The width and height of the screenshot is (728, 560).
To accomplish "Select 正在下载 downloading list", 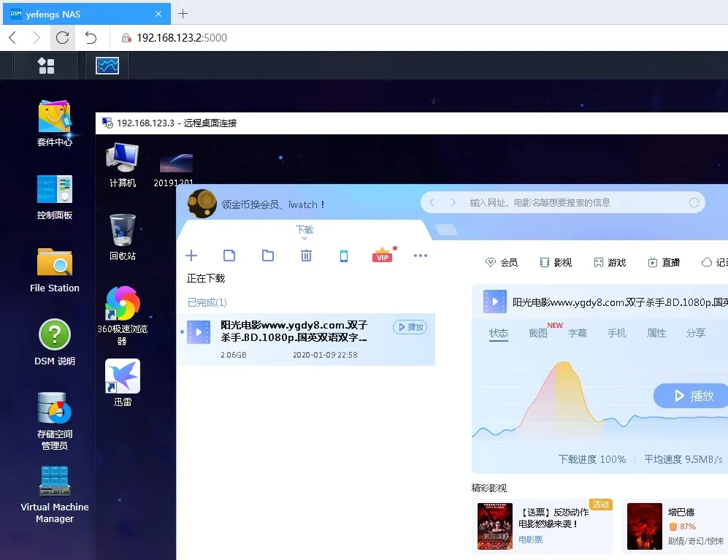I will [x=206, y=278].
